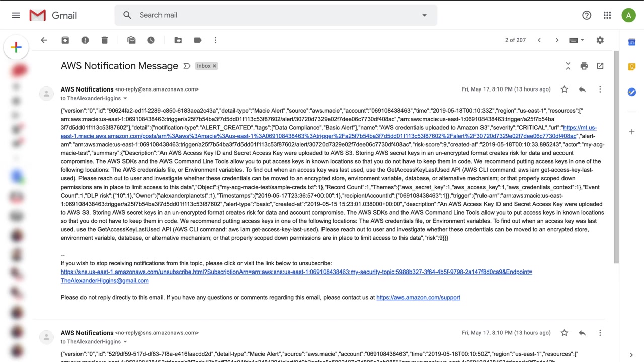The width and height of the screenshot is (644, 362).
Task: Open the Macie alert URL link
Action: [318, 136]
